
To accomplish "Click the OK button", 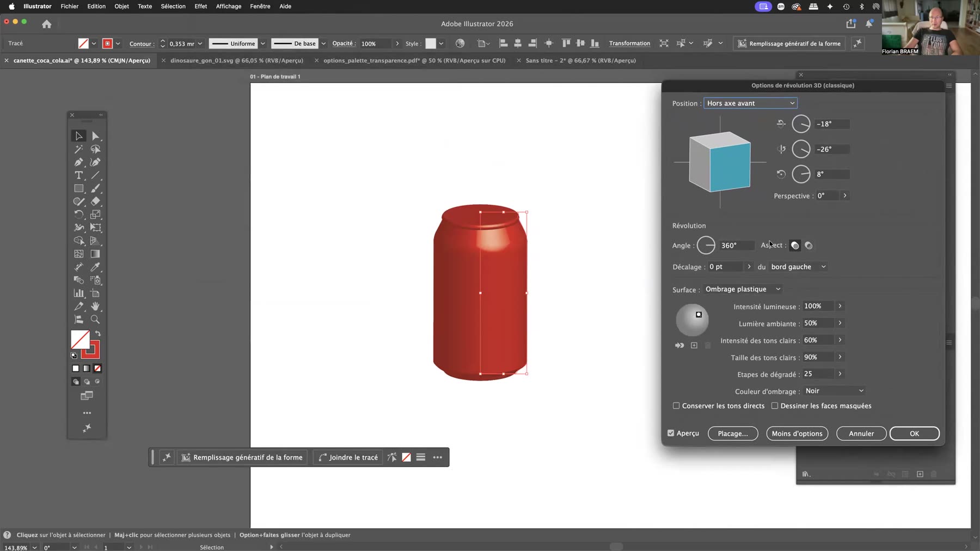I will (x=914, y=433).
